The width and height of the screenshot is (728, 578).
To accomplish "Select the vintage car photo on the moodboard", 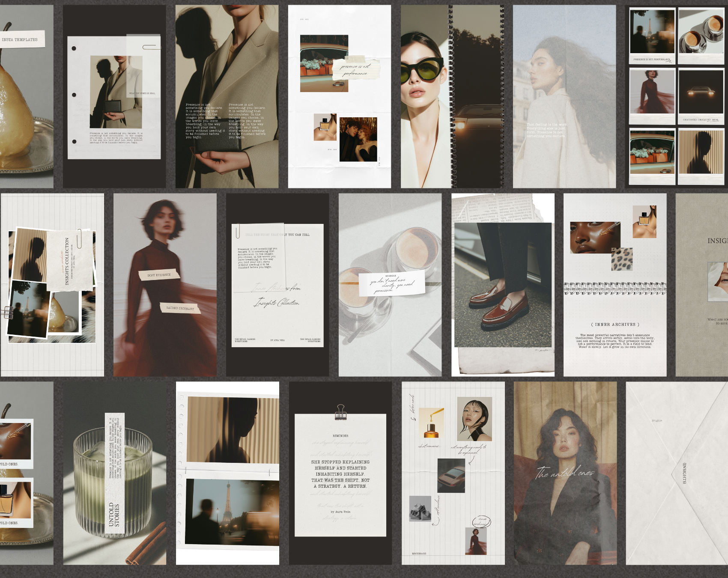I will click(451, 475).
